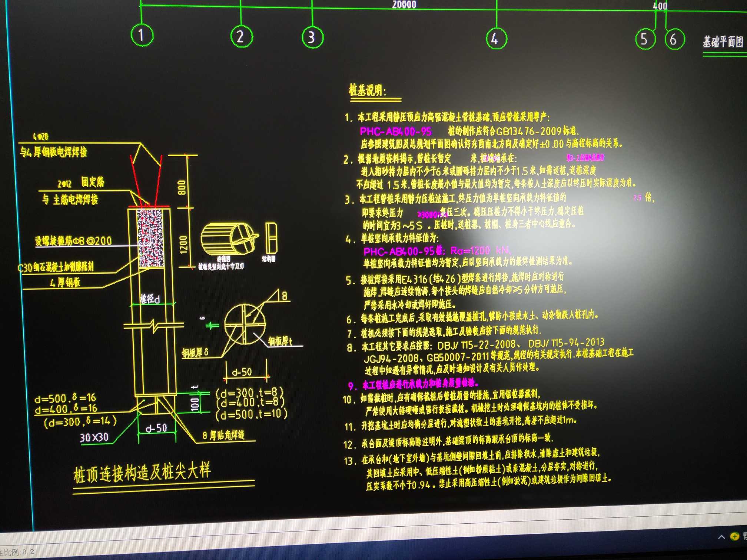Select grid axis bubble number 4
The height and width of the screenshot is (560, 747).
[x=496, y=39]
